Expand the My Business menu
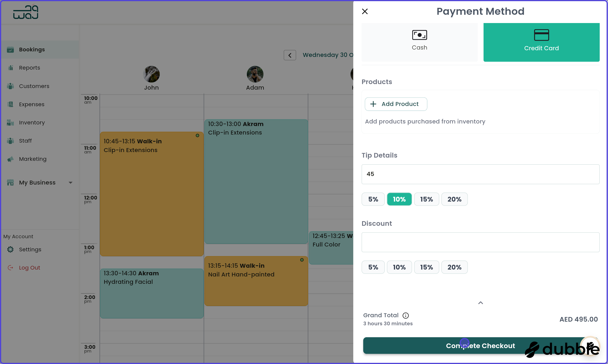Screen dimensions: 608x364 click(x=71, y=182)
